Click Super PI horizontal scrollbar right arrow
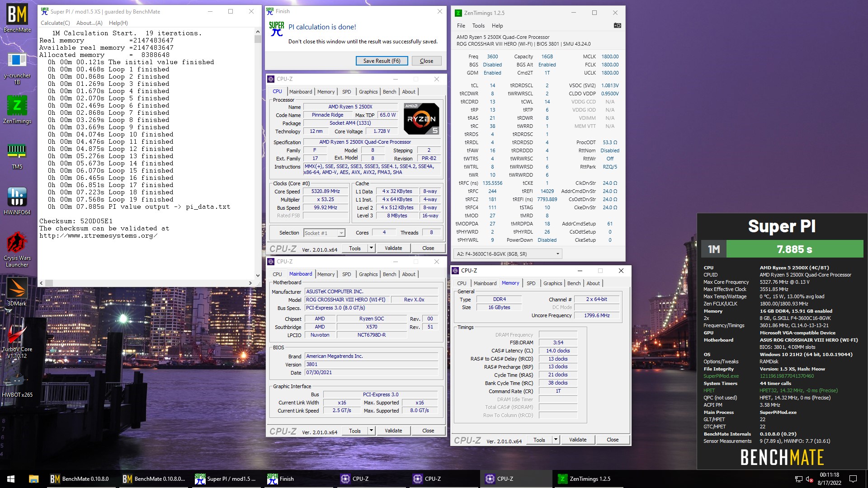Image resolution: width=868 pixels, height=488 pixels. (x=250, y=283)
